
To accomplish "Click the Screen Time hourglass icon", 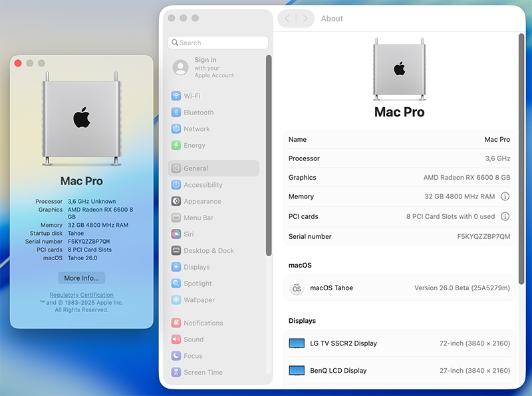I will [x=176, y=372].
